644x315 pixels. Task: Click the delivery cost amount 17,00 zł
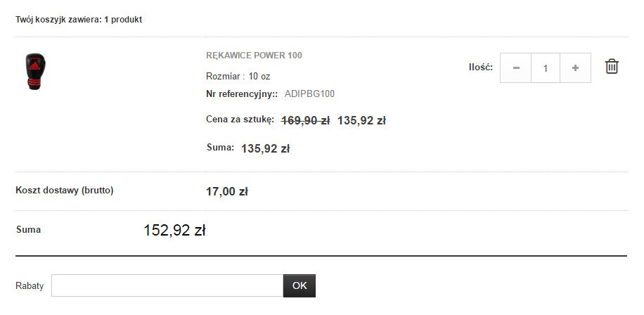click(x=226, y=191)
